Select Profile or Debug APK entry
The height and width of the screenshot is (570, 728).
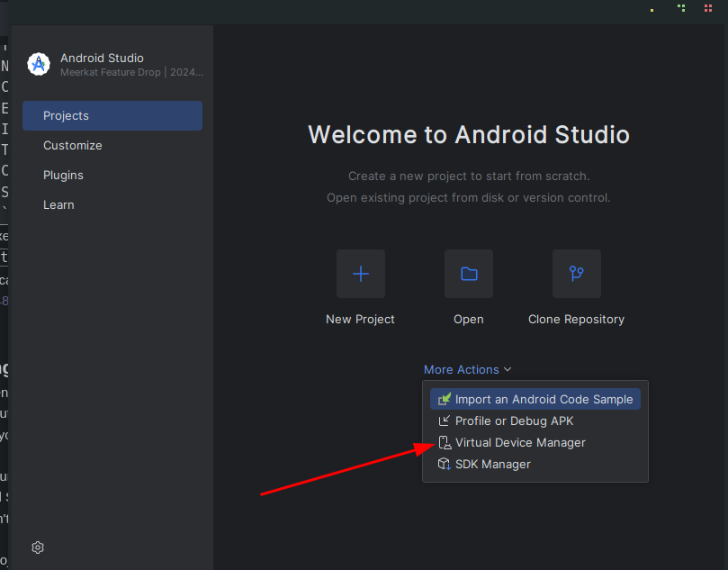(535, 421)
